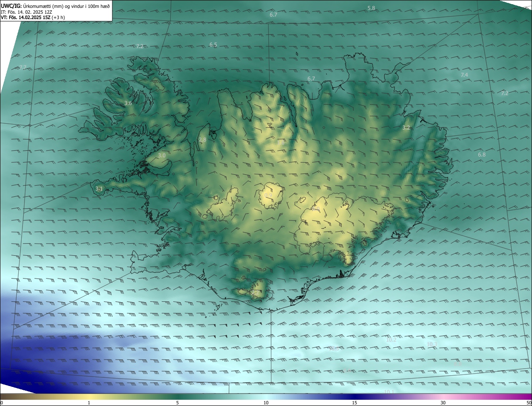Click the 10.5 value label on the map
This screenshot has width=532, height=406.
click(x=334, y=349)
